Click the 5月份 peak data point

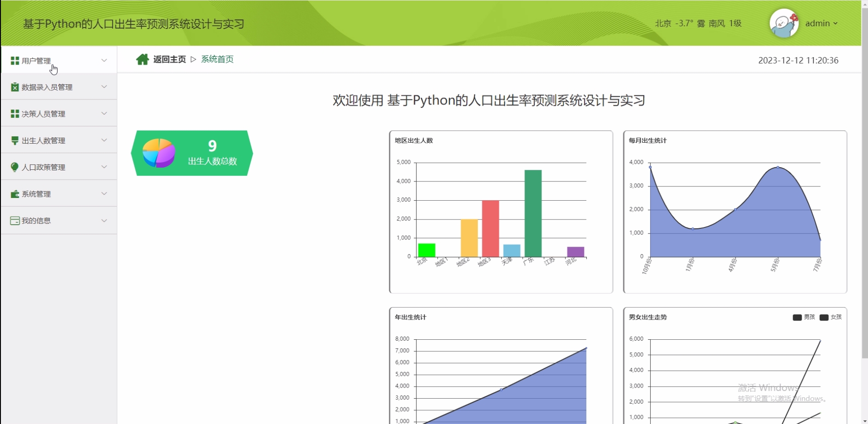(x=778, y=167)
